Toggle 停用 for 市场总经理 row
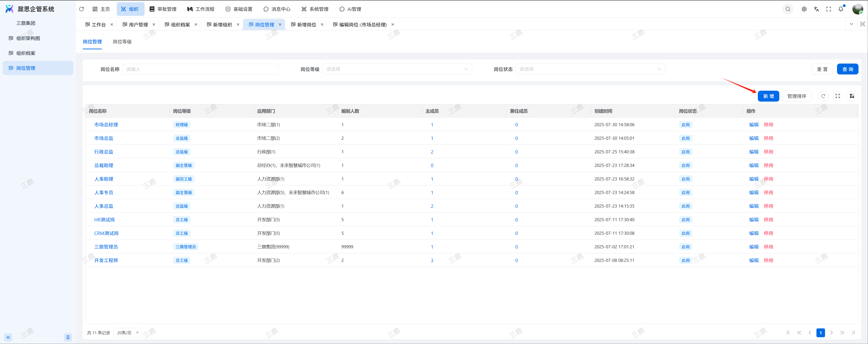This screenshot has height=344, width=868. (768, 125)
